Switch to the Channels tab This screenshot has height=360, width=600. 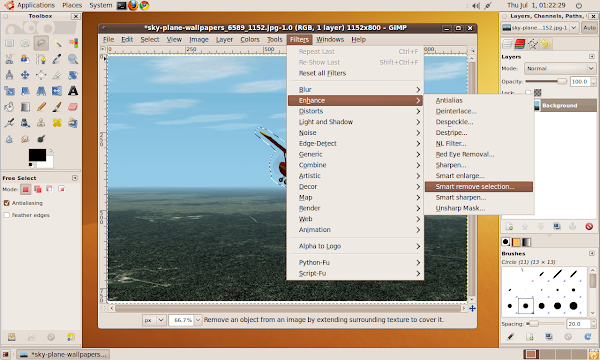[519, 44]
